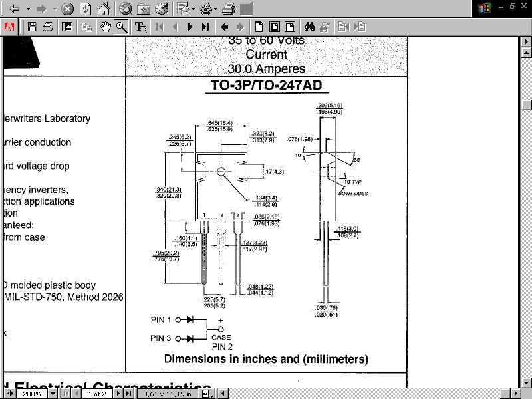Set the view to Fit in Window
Viewport: 532px width, 399px height.
tap(275, 27)
